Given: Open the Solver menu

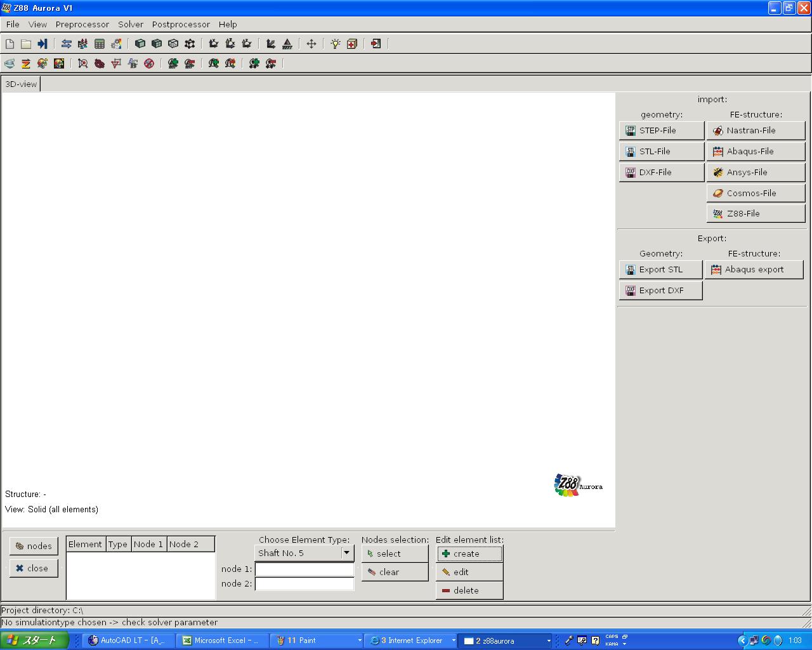Looking at the screenshot, I should click(x=131, y=24).
